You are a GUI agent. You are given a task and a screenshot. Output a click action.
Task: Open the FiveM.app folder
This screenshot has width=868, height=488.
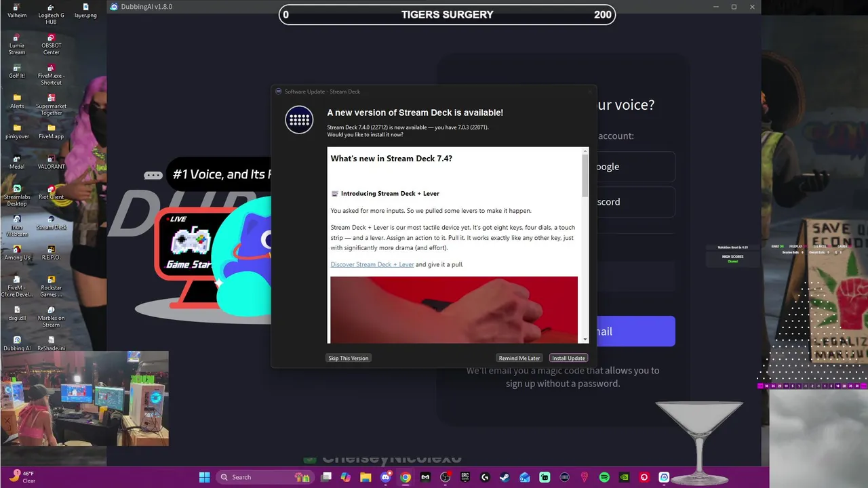(x=51, y=131)
